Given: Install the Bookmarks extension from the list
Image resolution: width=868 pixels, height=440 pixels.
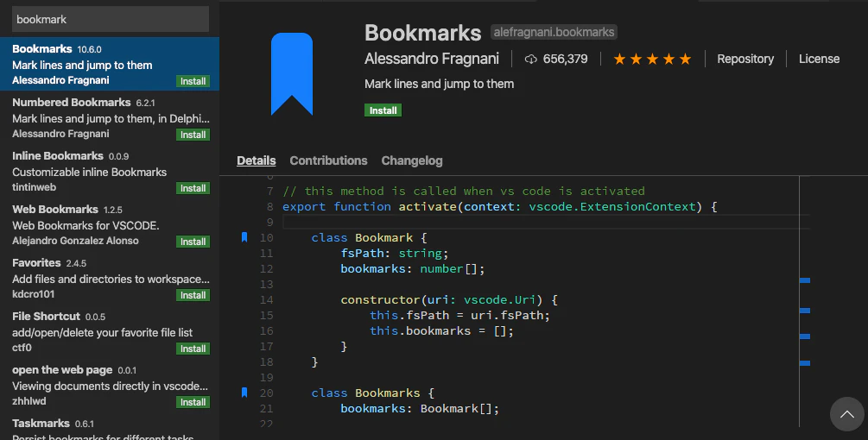Looking at the screenshot, I should [193, 81].
